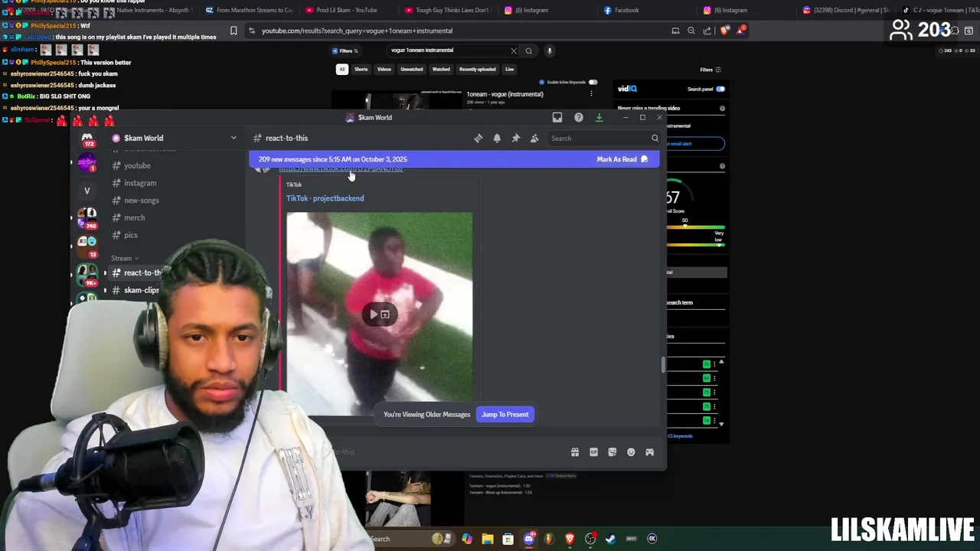Open Discord direct messages home icon
Viewport: 980px width, 551px height.
point(87,139)
